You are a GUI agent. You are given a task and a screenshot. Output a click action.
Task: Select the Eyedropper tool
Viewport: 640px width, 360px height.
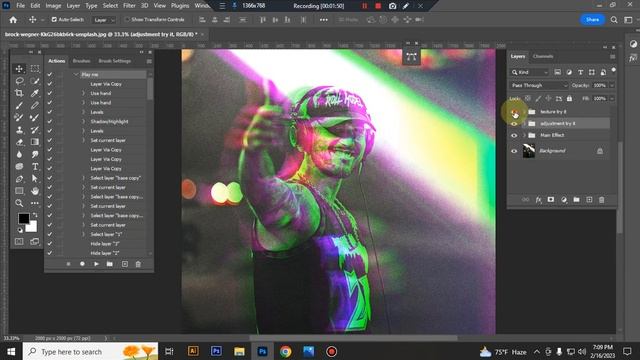point(35,93)
